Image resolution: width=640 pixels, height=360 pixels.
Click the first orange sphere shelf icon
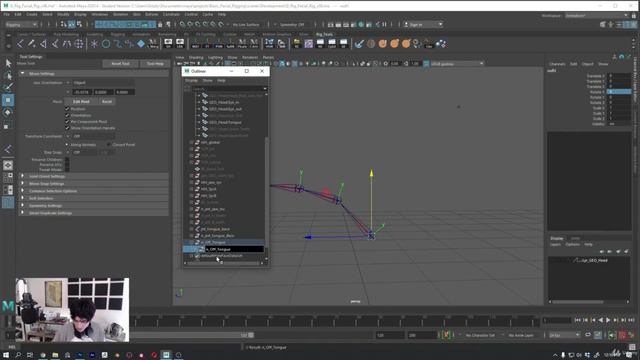click(x=382, y=44)
